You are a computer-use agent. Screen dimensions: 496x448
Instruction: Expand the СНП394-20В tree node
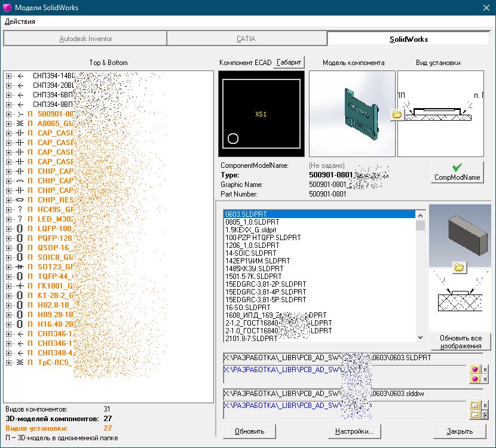point(8,85)
